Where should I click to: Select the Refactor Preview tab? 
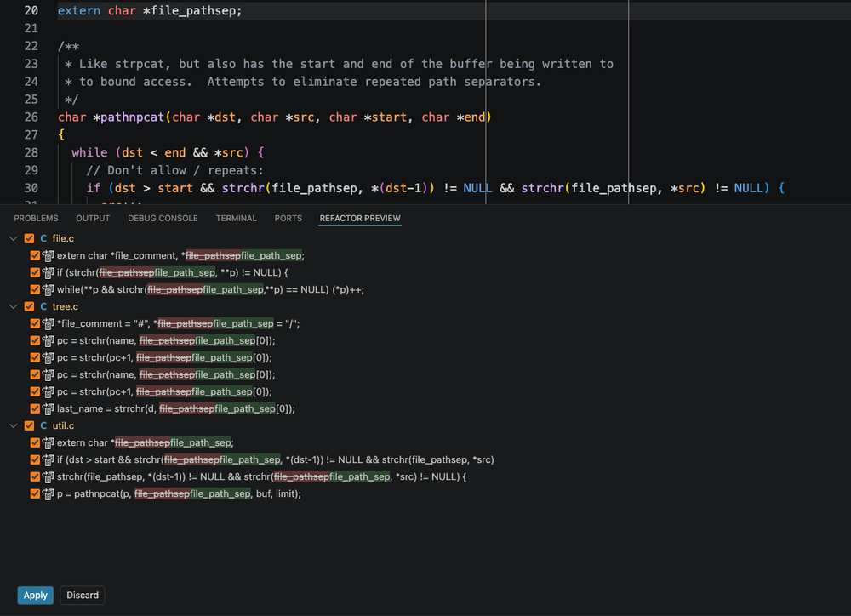(360, 218)
